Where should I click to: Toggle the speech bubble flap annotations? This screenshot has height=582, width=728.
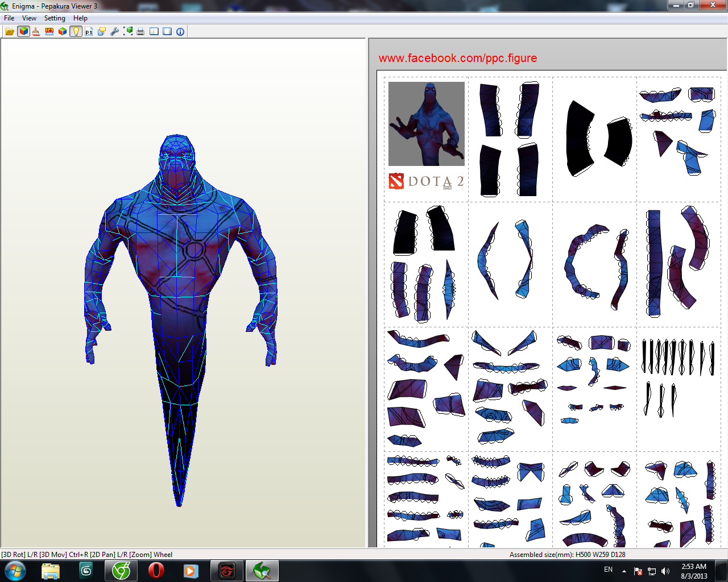tap(101, 31)
